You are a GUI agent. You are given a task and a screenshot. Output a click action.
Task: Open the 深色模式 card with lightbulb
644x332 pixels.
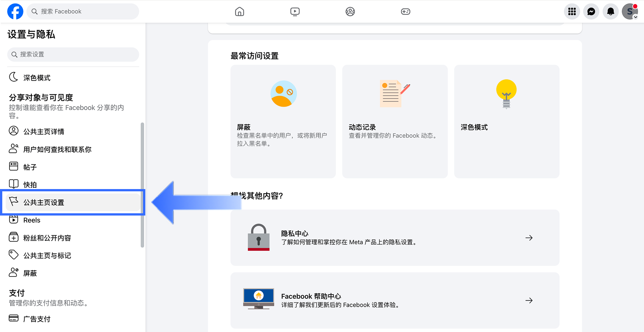tap(507, 121)
